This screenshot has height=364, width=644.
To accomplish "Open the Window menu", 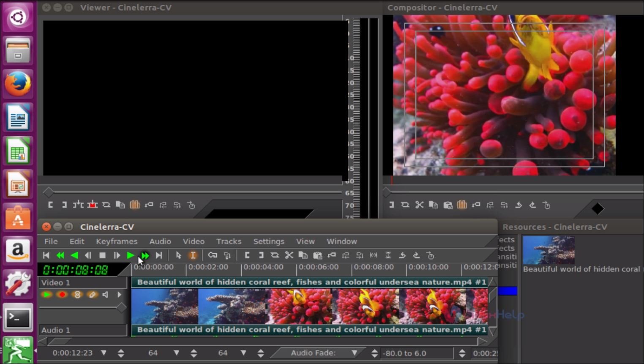I will [x=342, y=241].
